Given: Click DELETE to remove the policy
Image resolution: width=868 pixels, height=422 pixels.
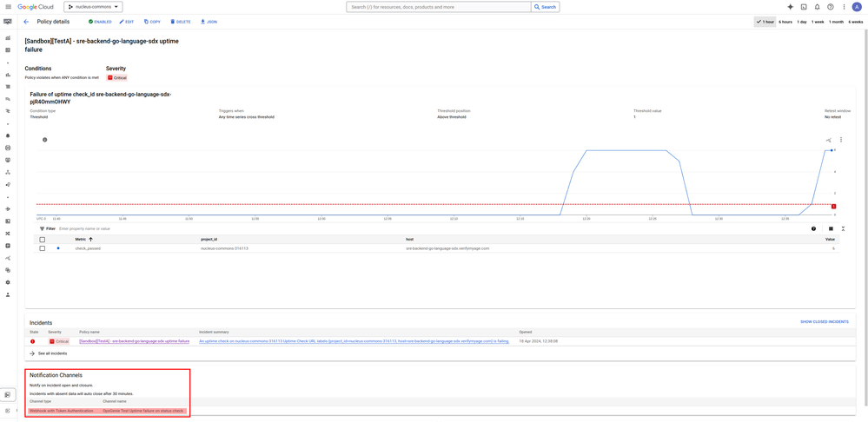Looking at the screenshot, I should 181,22.
